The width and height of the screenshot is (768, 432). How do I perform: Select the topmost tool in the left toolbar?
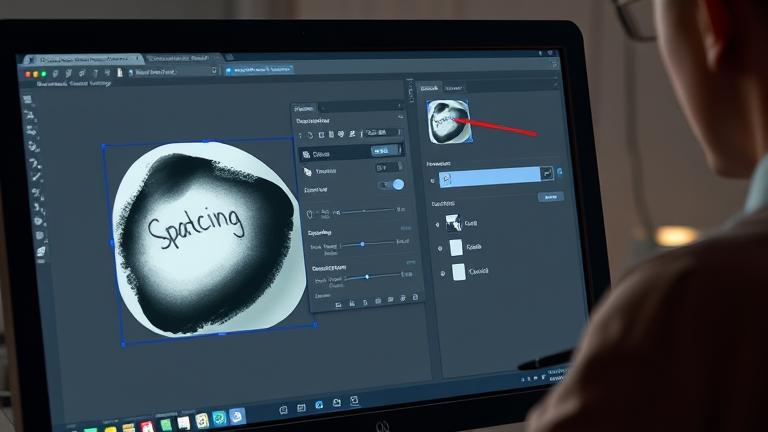(27, 99)
